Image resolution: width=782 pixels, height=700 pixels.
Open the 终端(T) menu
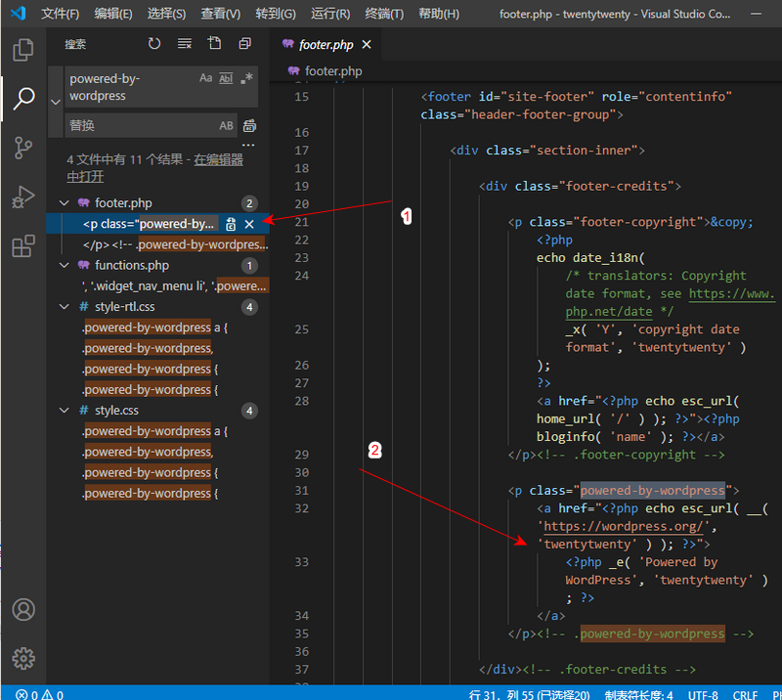coord(384,14)
